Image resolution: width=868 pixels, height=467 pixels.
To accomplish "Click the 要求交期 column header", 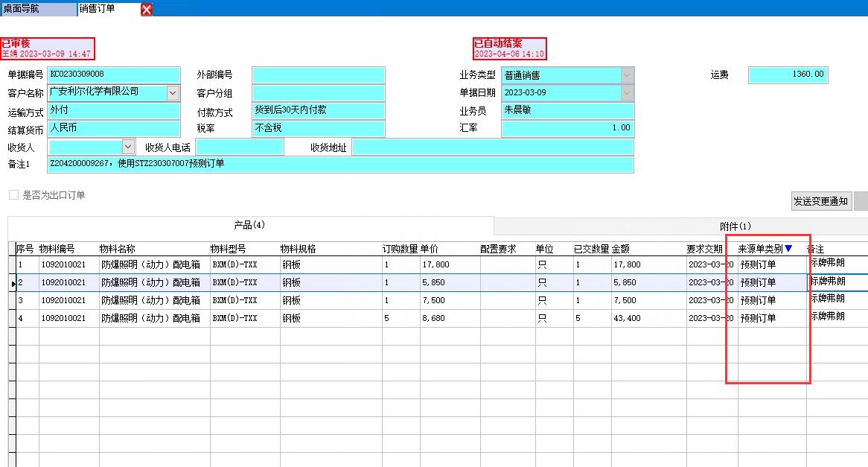I will pos(704,249).
